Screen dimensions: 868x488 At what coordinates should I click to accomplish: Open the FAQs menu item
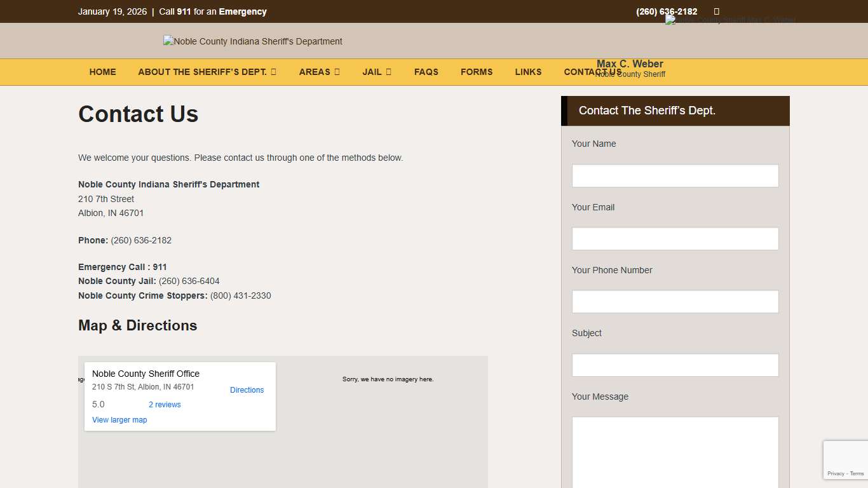click(x=426, y=72)
